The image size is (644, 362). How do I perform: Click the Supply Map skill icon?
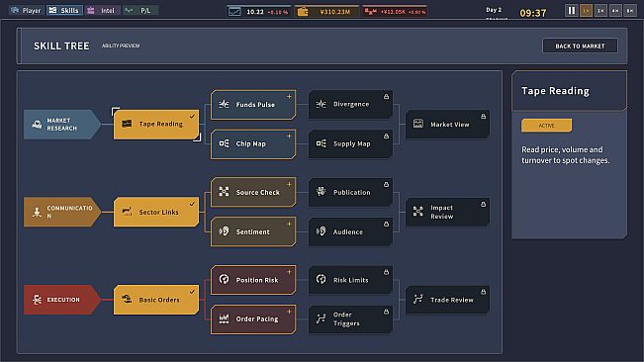pyautogui.click(x=322, y=143)
